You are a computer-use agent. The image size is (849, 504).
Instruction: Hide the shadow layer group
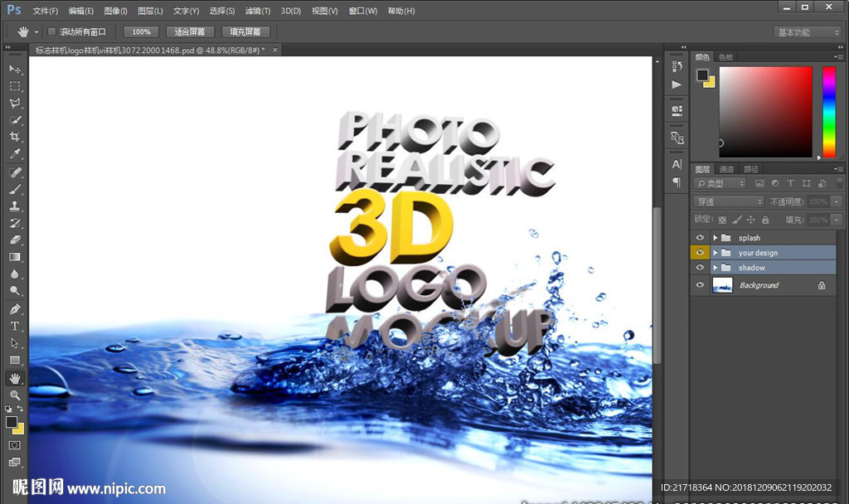click(700, 268)
